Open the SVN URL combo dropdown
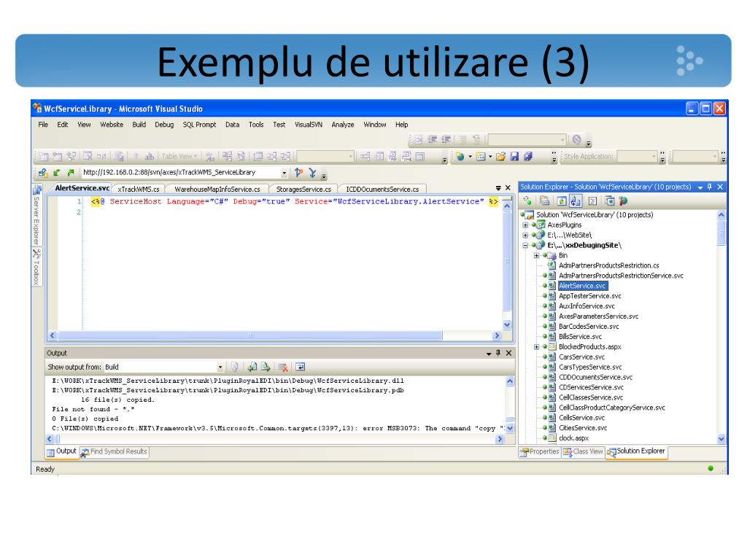 [284, 173]
